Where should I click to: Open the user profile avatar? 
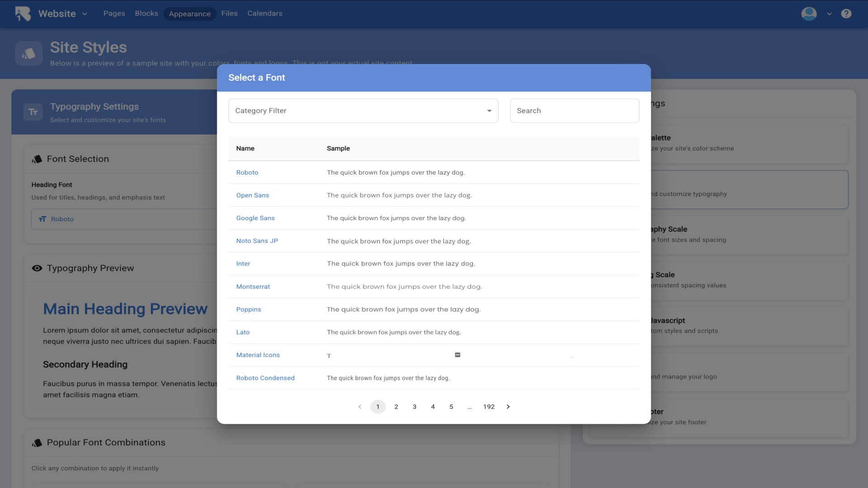coord(809,14)
